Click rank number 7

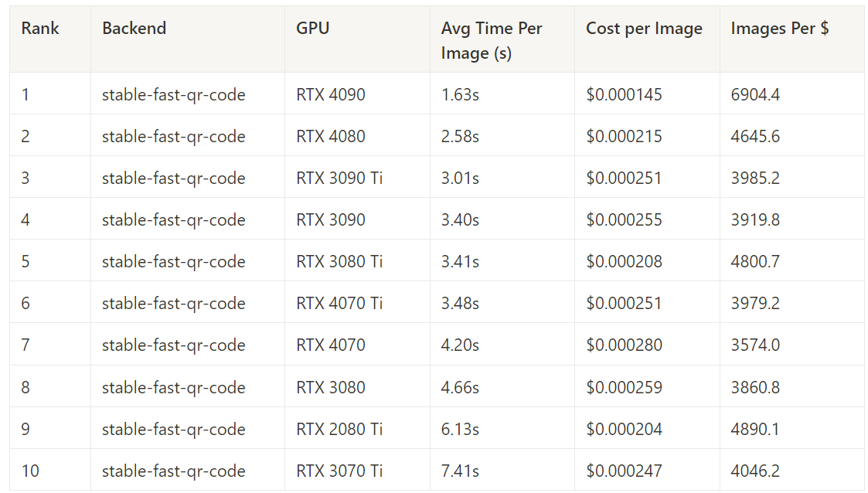(x=26, y=345)
